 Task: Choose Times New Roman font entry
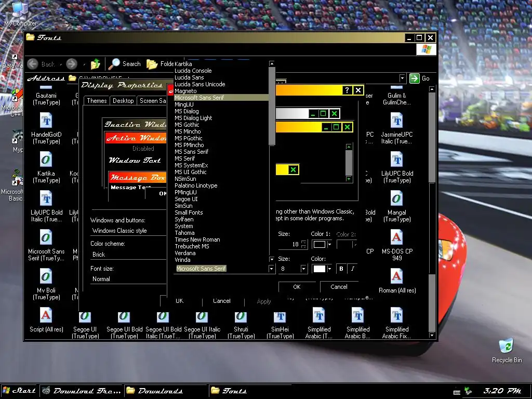tap(221, 240)
